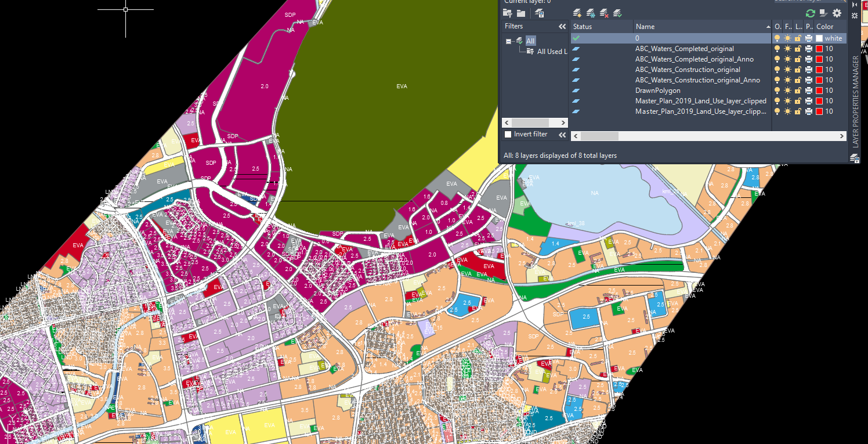The width and height of the screenshot is (868, 444).
Task: Lock the ABC_Waters_Construction_original_Anno layer
Action: pos(798,80)
